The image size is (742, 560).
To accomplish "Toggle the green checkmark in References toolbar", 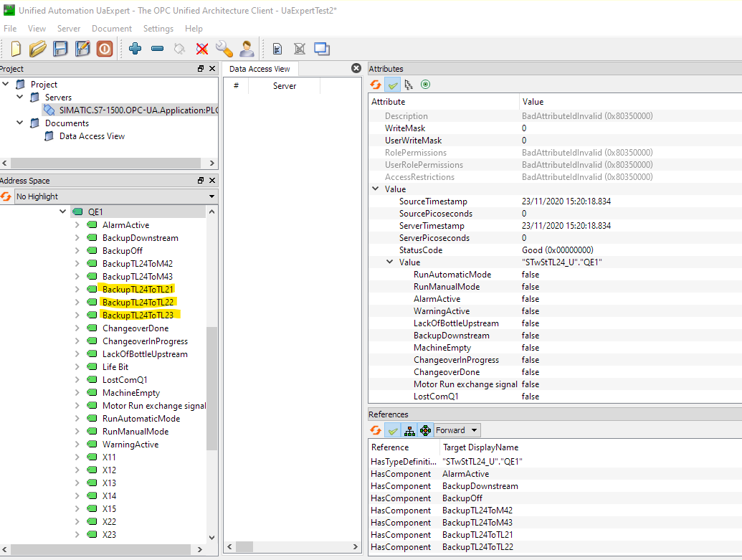I will [x=393, y=430].
